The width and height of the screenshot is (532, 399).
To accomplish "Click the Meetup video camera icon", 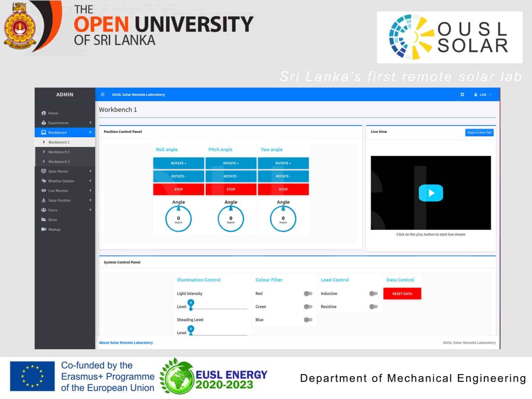I will tap(44, 229).
